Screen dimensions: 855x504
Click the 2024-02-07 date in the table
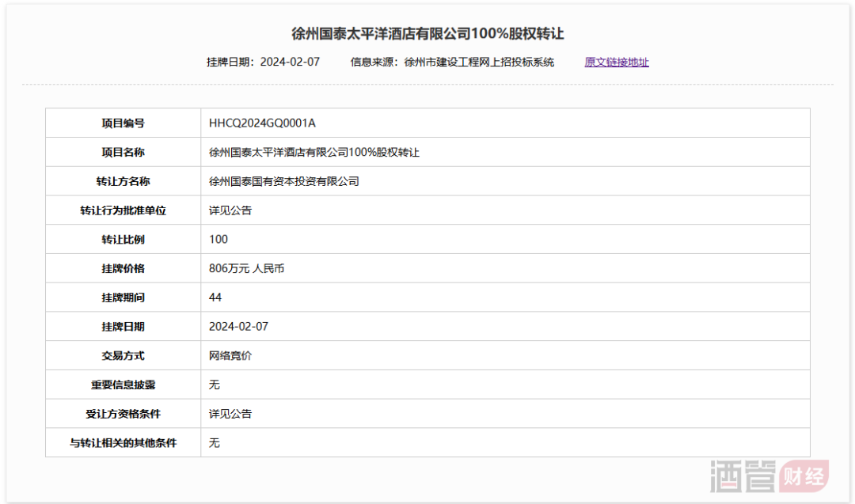click(x=238, y=326)
